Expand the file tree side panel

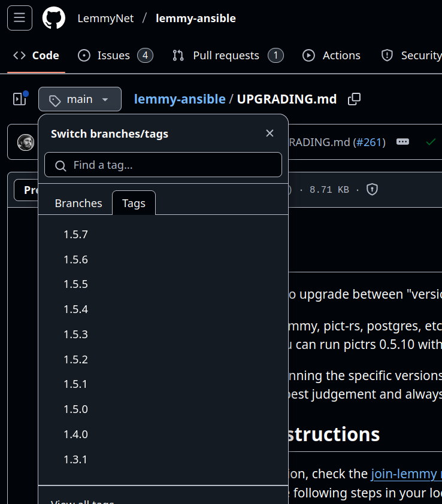pos(20,99)
